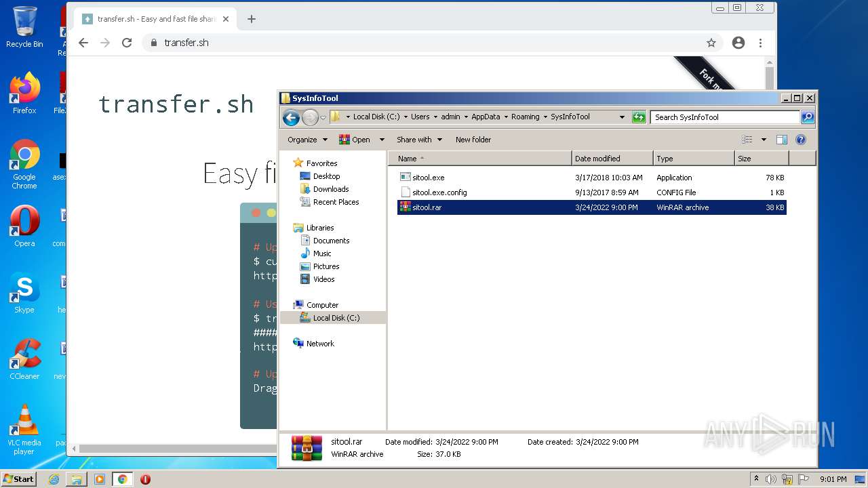This screenshot has width=868, height=488.
Task: Open a new Chrome tab with plus
Action: click(x=252, y=19)
